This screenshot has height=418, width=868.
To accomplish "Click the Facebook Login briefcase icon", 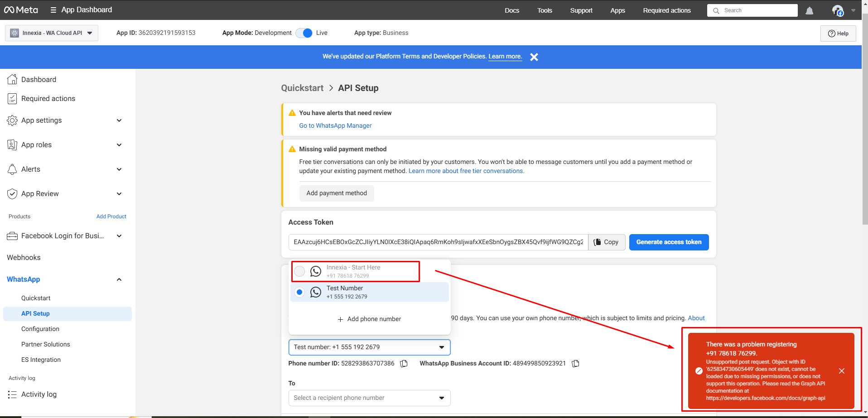I will click(x=12, y=236).
